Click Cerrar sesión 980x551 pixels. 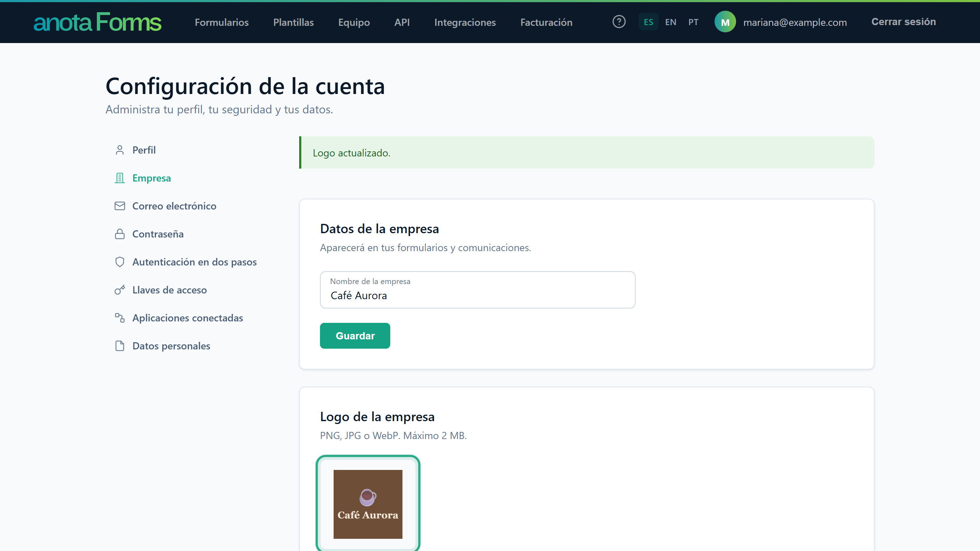(x=904, y=22)
